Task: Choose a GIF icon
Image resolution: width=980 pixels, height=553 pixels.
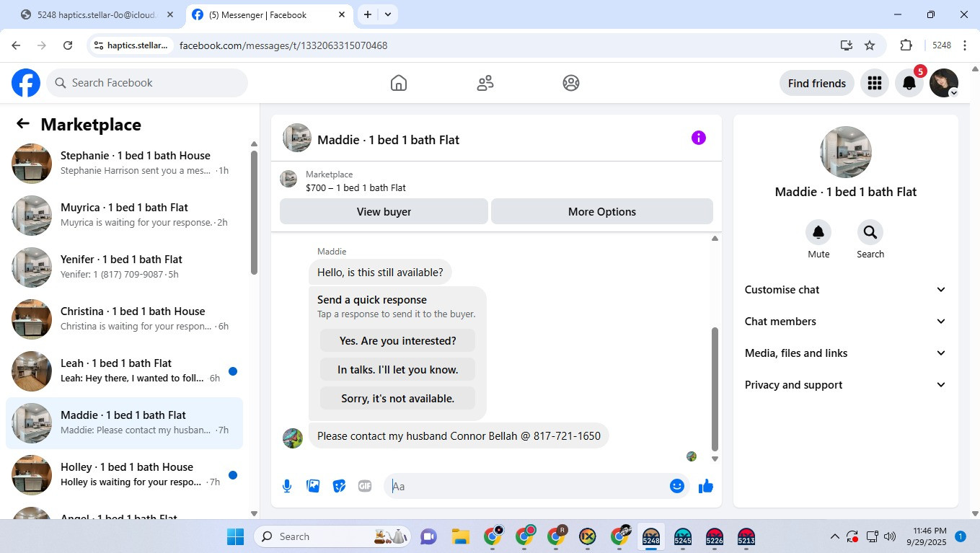Action: pos(365,486)
